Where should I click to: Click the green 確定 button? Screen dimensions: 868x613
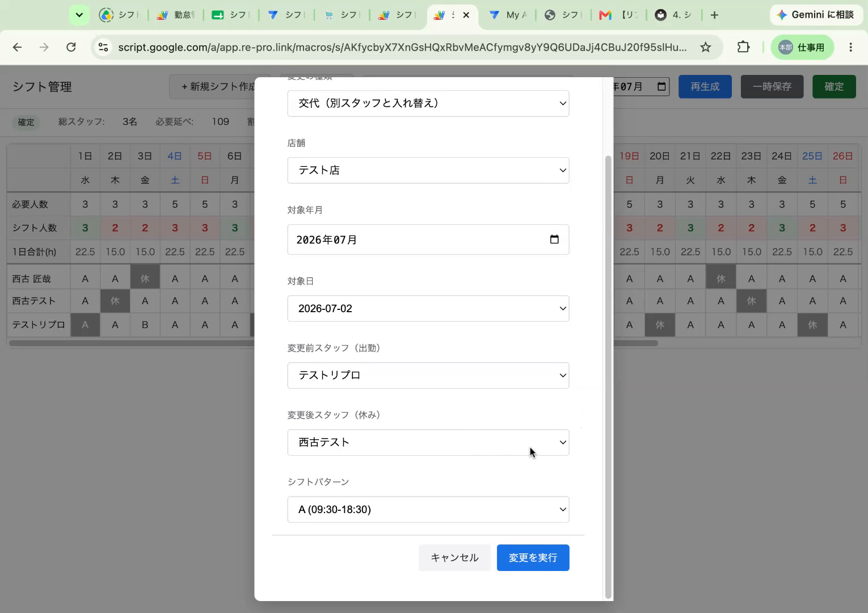834,87
